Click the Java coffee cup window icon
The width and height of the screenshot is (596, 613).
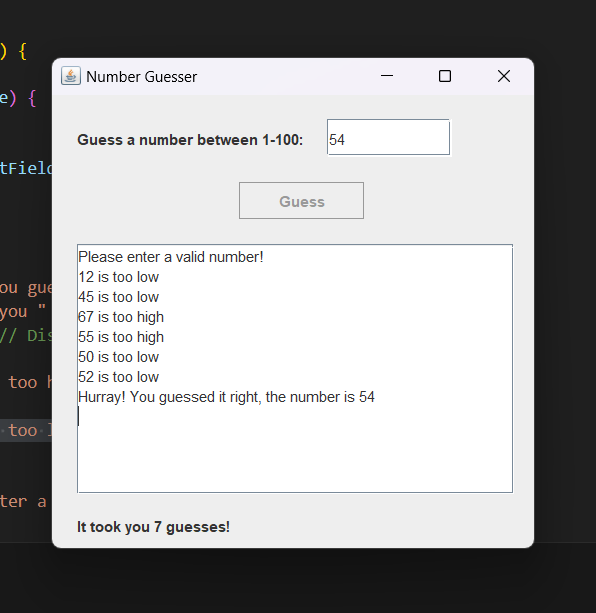(x=71, y=76)
